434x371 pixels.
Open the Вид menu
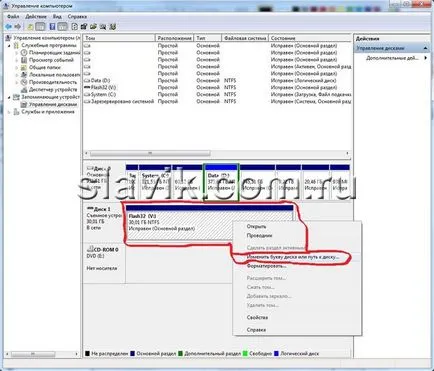(57, 16)
